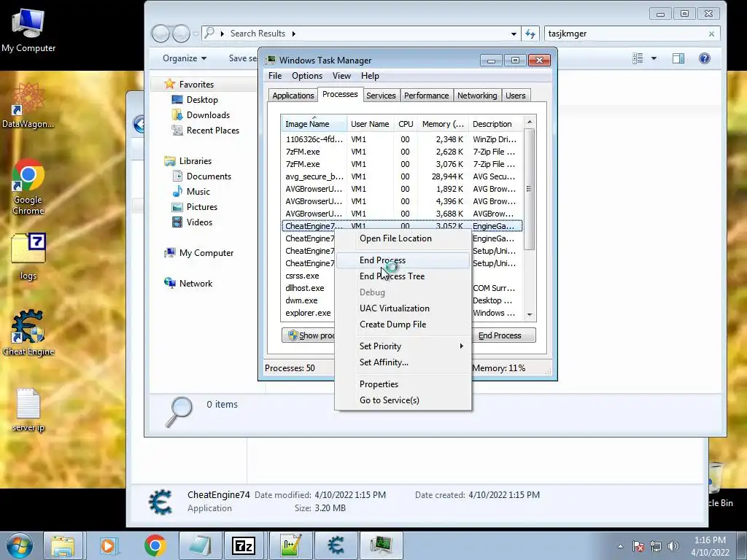Choose Properties in context menu
Image resolution: width=747 pixels, height=560 pixels.
(403, 384)
